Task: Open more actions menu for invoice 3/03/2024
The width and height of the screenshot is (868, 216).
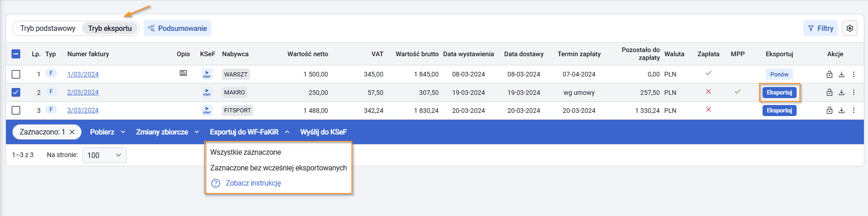Action: pos(854,110)
